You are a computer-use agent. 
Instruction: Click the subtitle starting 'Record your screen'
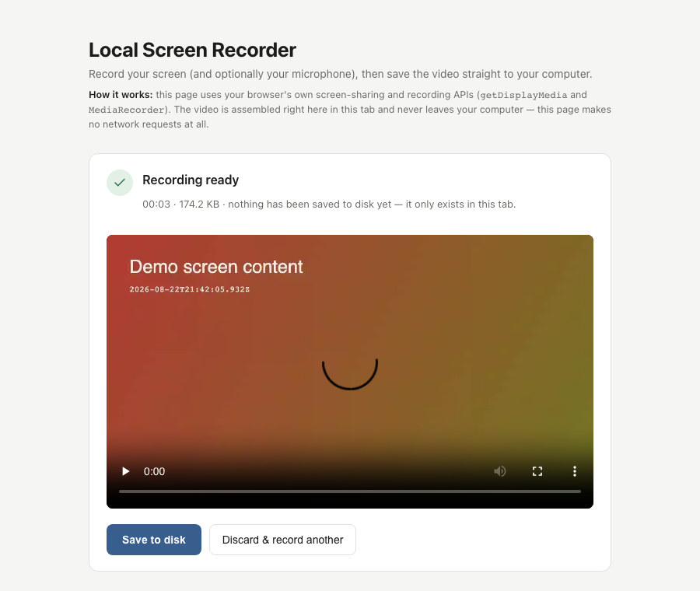coord(341,74)
